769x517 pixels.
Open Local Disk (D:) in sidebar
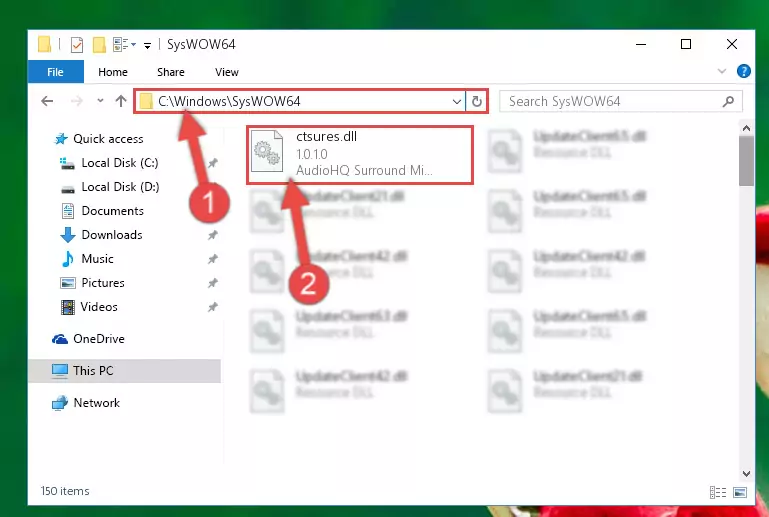[120, 187]
